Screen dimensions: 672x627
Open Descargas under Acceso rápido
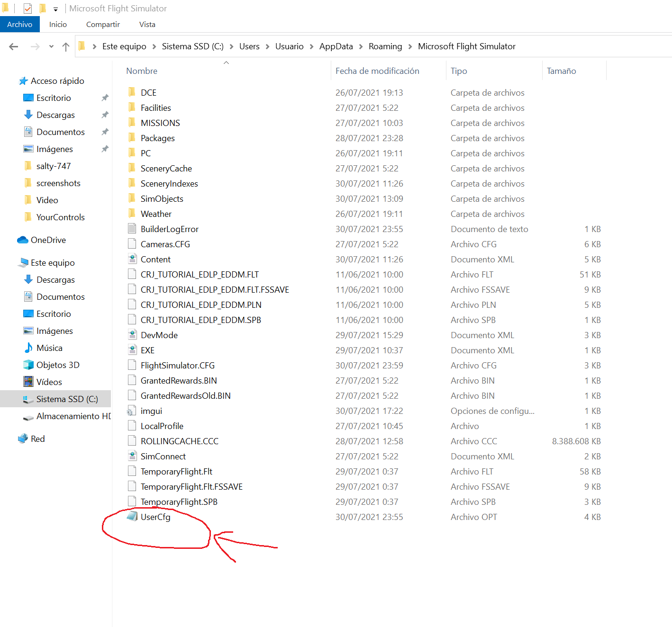(55, 115)
